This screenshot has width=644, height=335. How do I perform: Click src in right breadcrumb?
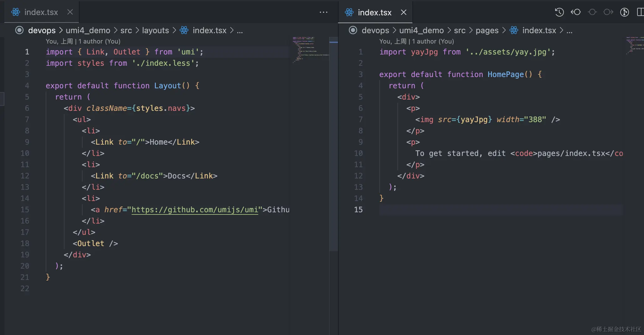tap(460, 30)
